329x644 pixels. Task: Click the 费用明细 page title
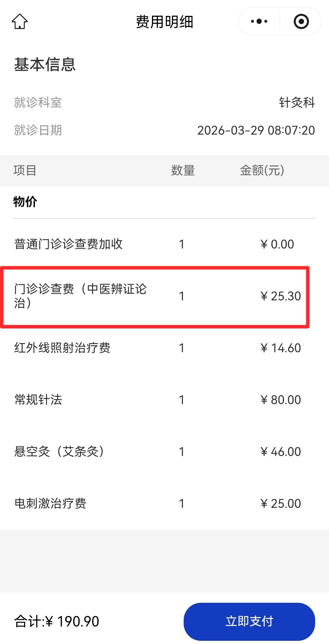(164, 21)
